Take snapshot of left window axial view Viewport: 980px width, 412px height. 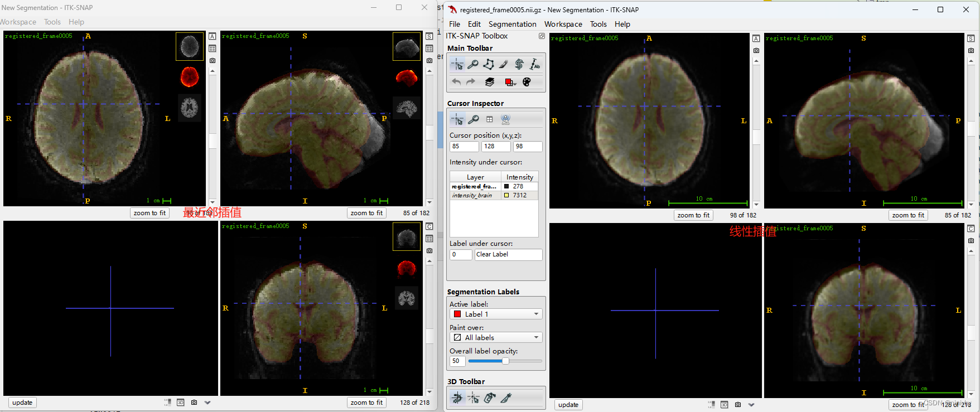click(212, 60)
